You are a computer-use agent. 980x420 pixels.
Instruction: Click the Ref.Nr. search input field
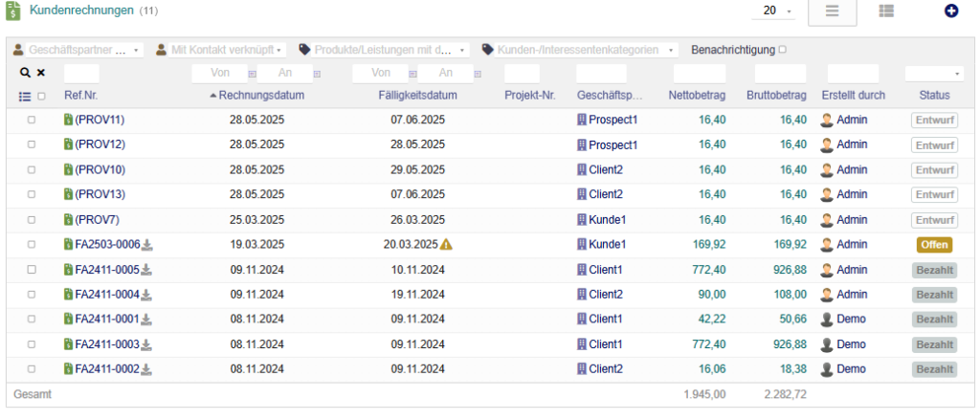[81, 73]
